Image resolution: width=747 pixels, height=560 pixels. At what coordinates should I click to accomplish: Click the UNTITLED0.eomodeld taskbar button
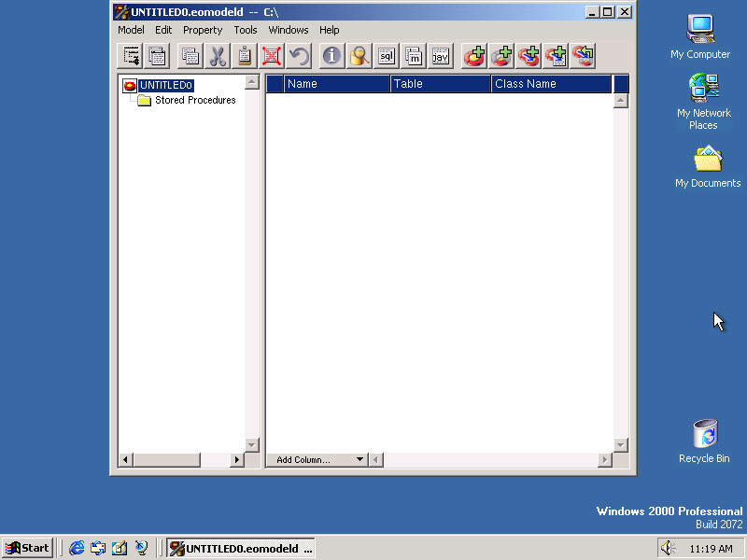coord(241,548)
